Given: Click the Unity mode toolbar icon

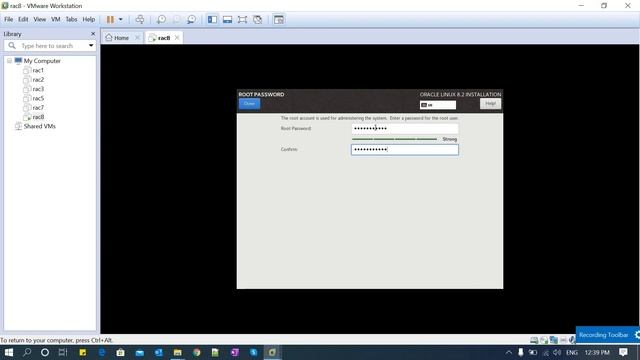Looking at the screenshot, I should 258,20.
